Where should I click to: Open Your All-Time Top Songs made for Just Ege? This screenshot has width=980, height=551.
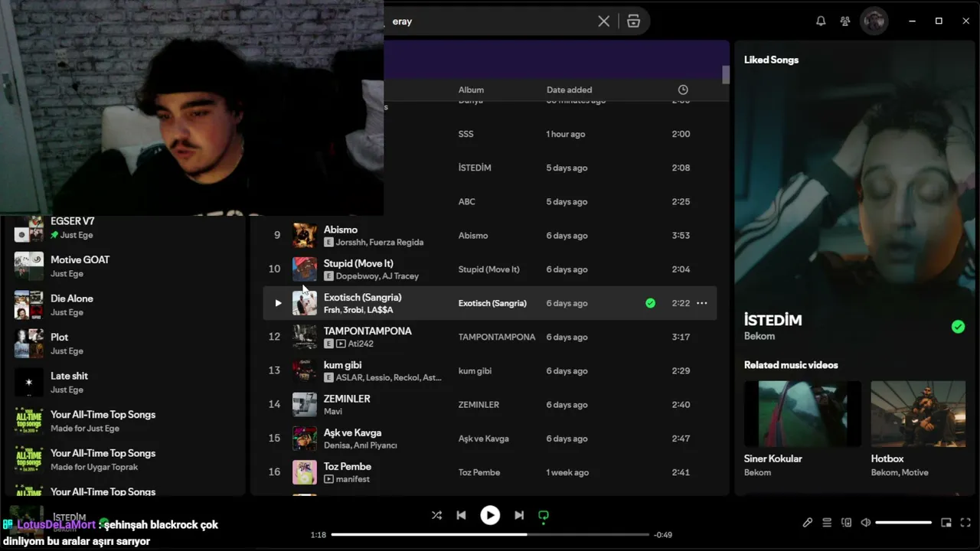click(x=126, y=421)
